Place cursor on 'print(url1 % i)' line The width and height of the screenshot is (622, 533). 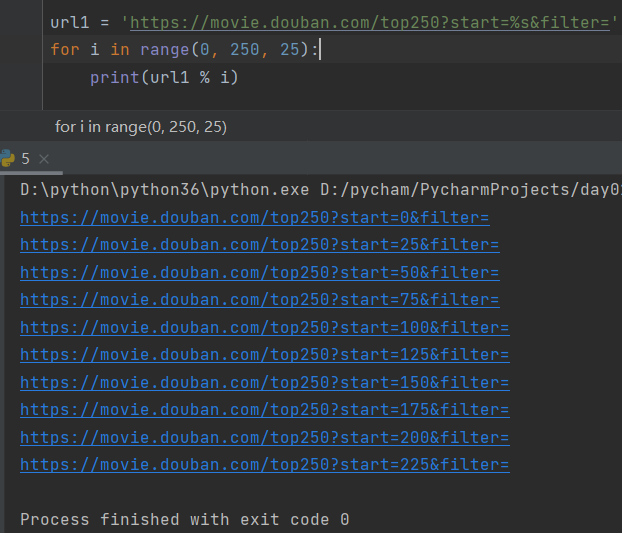[164, 77]
